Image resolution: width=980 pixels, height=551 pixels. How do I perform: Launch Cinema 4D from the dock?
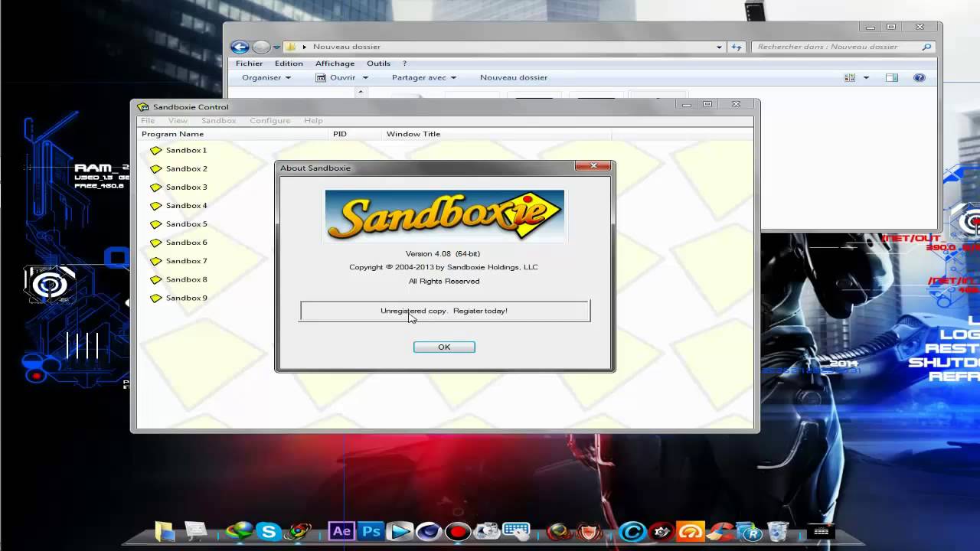[429, 531]
